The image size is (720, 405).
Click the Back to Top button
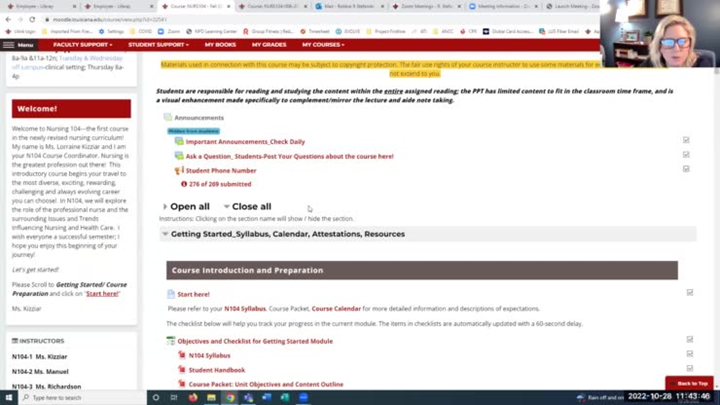click(x=692, y=383)
